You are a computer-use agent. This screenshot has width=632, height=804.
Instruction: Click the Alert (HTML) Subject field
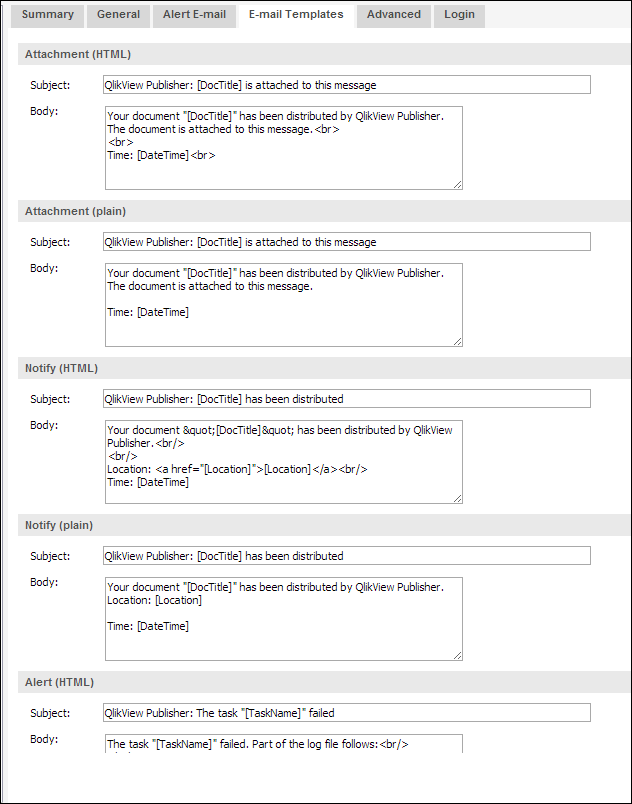click(x=346, y=713)
